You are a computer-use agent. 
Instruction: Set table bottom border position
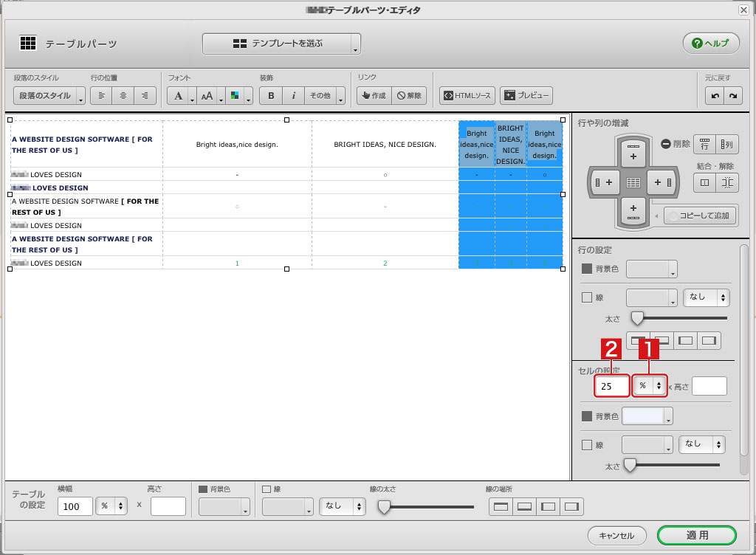click(x=524, y=506)
